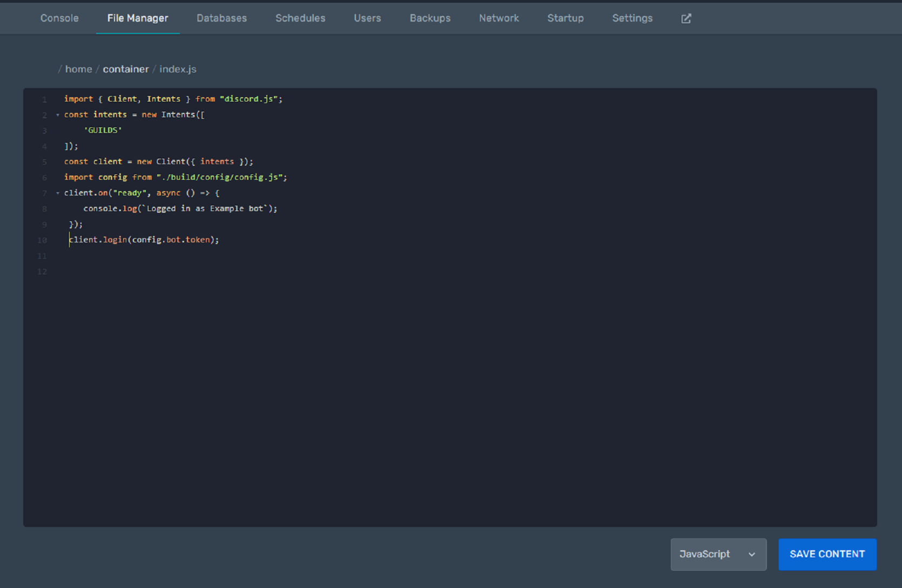This screenshot has height=588, width=902.
Task: Select the index.js breadcrumb entry
Action: point(177,69)
